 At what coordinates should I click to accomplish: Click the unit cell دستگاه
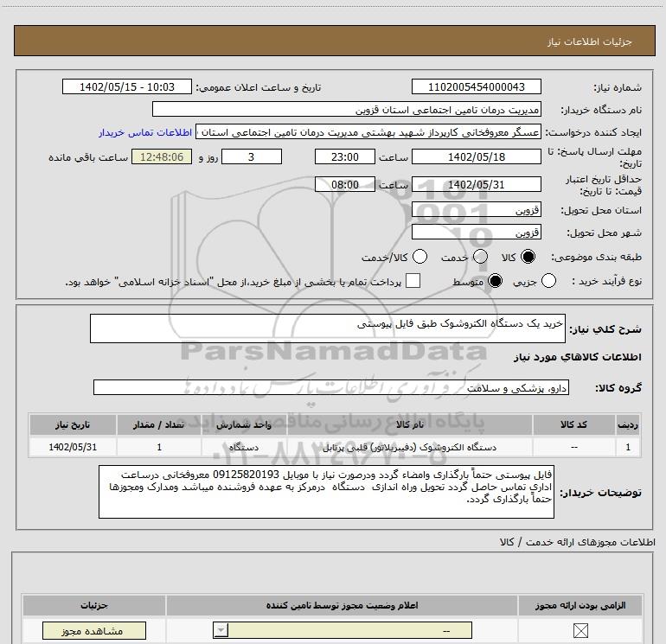[x=244, y=447]
